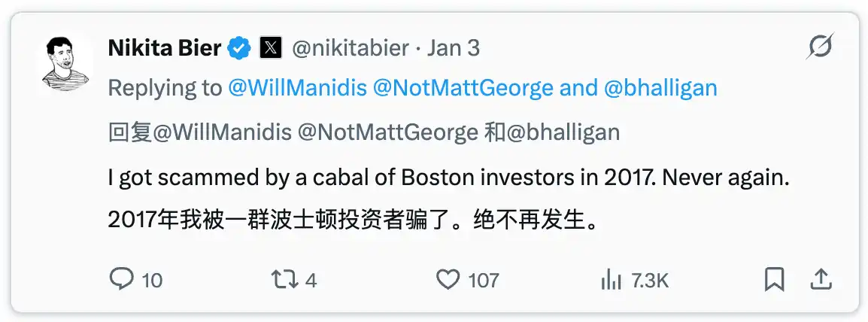Like the tweet with the heart icon
This screenshot has height=322, width=868.
coord(448,281)
